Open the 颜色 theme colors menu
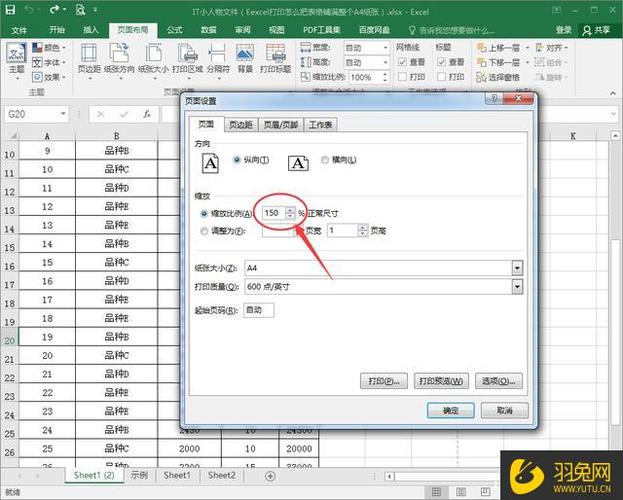Screen dimensions: 623x500 [x=49, y=48]
